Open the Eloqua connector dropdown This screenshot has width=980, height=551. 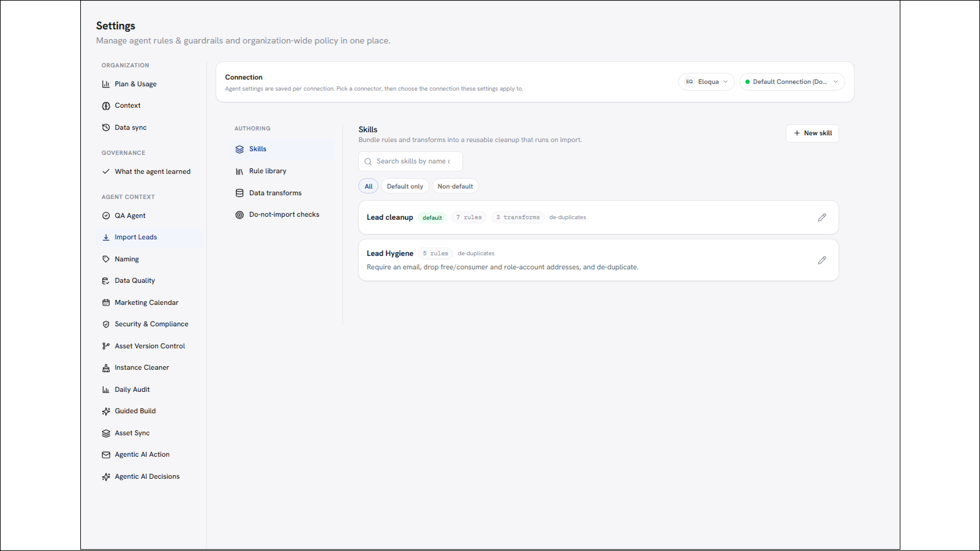tap(706, 82)
